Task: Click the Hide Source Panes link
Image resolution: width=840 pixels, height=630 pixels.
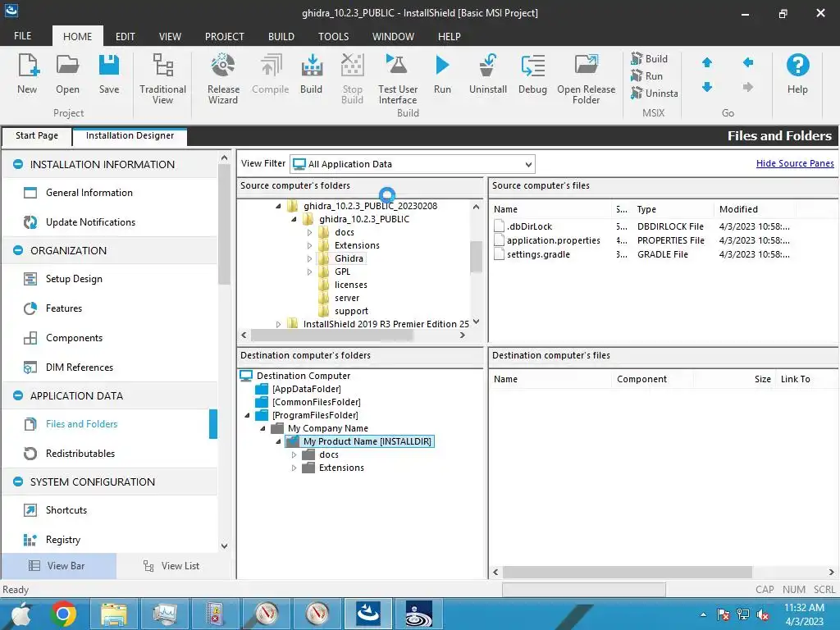Action: click(794, 163)
